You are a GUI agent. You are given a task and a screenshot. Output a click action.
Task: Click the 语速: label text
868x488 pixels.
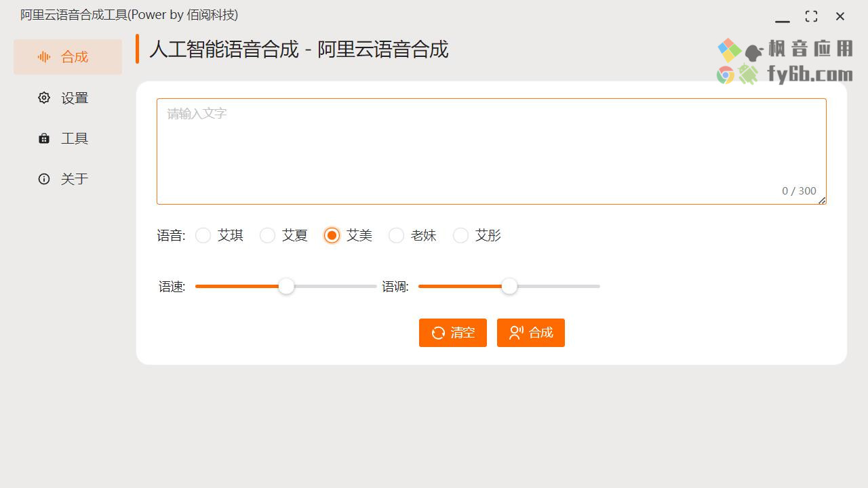tap(172, 287)
